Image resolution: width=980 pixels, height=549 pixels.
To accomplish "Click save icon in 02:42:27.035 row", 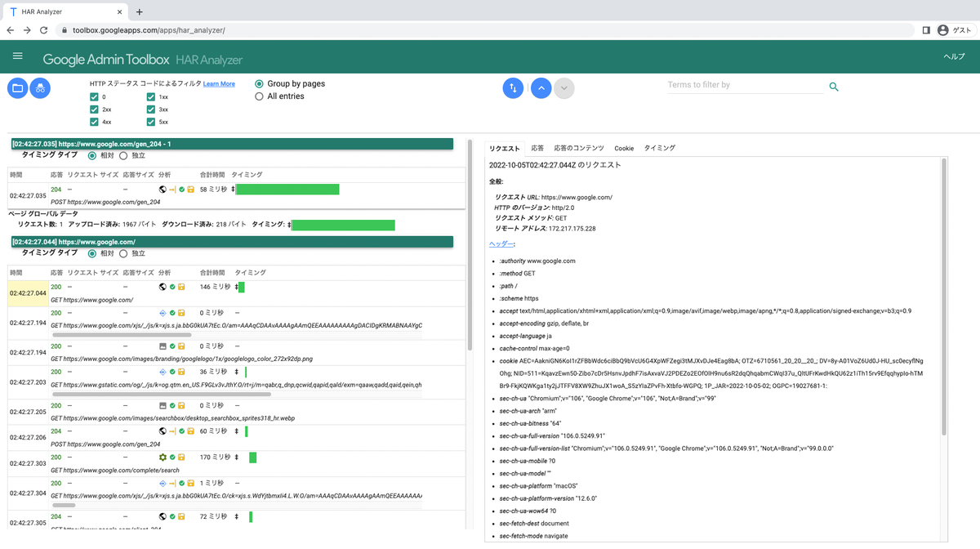I will pos(190,190).
